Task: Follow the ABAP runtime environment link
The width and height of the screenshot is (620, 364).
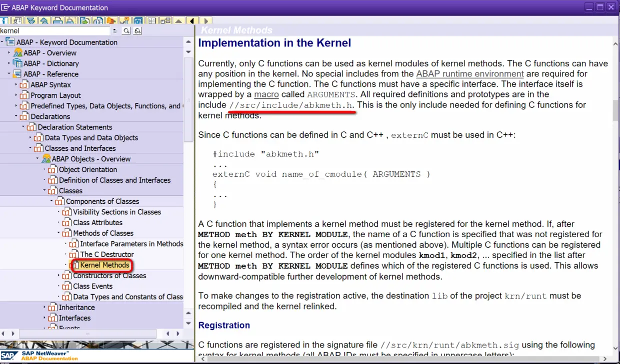Action: click(x=470, y=74)
